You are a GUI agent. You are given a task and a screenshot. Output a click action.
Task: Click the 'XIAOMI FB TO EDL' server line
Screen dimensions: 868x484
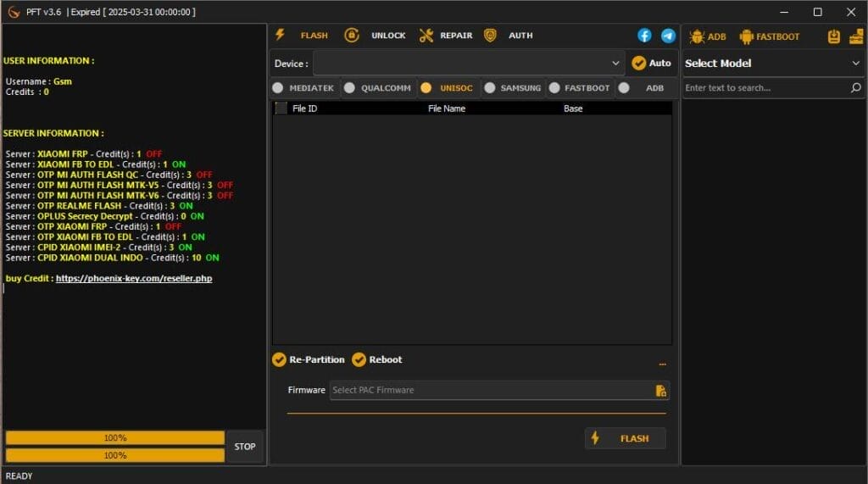95,164
